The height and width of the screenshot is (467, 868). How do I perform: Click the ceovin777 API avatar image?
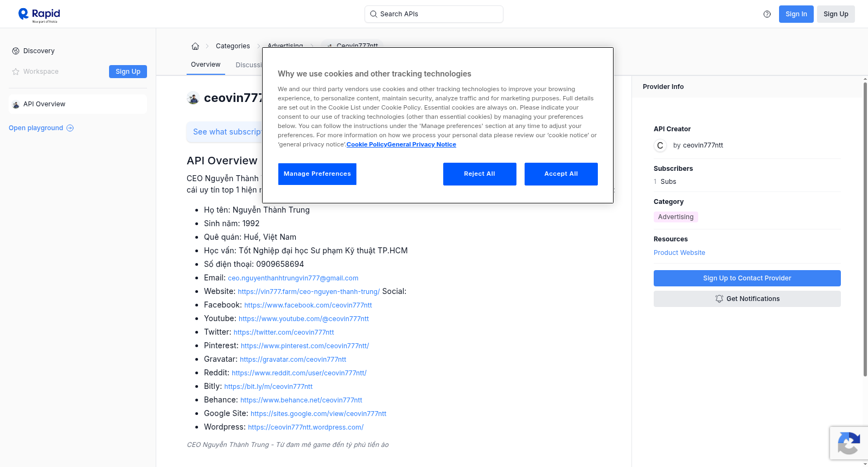click(x=193, y=98)
